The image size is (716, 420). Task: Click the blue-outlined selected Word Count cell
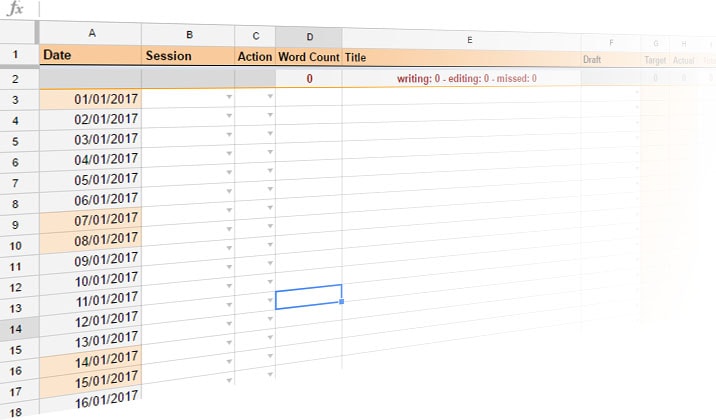[309, 297]
